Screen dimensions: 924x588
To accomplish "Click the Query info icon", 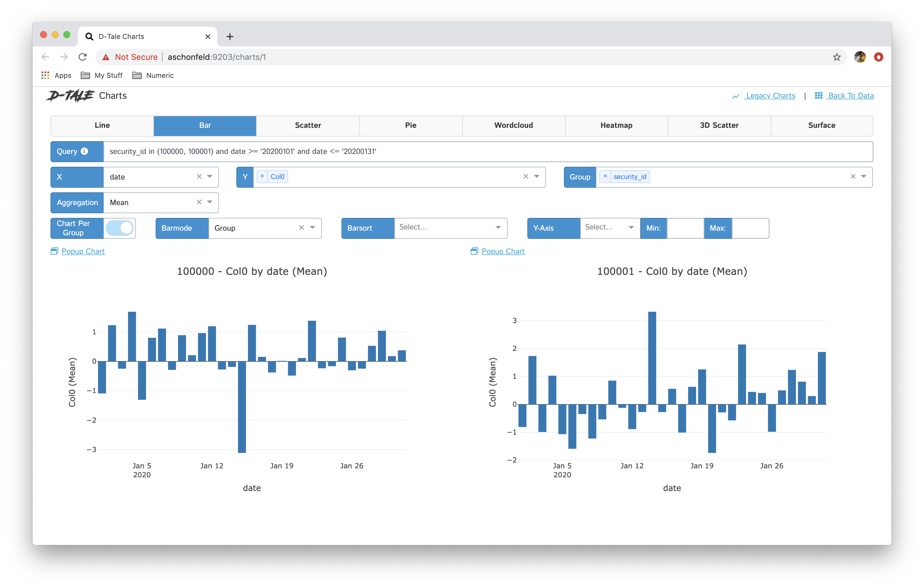I will 85,151.
